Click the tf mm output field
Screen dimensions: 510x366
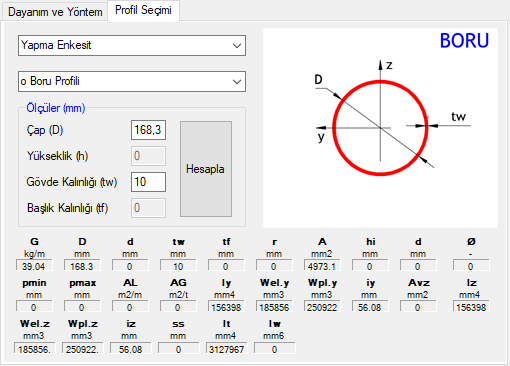coord(226,266)
